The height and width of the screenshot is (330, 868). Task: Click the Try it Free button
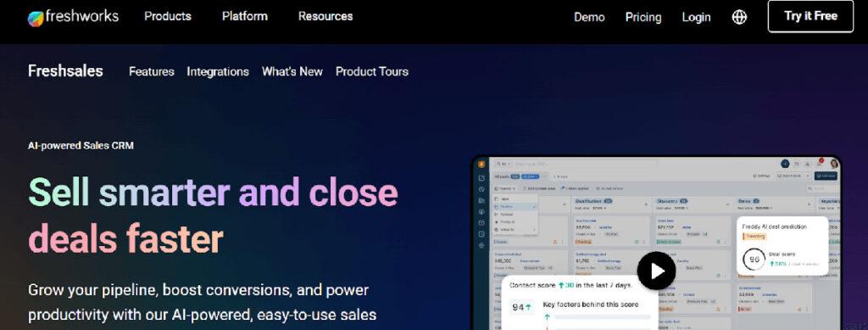(x=810, y=16)
